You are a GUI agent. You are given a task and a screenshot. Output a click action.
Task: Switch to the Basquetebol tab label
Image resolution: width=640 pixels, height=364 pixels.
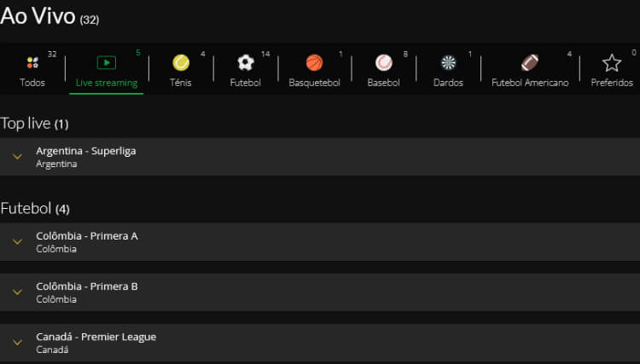point(314,83)
